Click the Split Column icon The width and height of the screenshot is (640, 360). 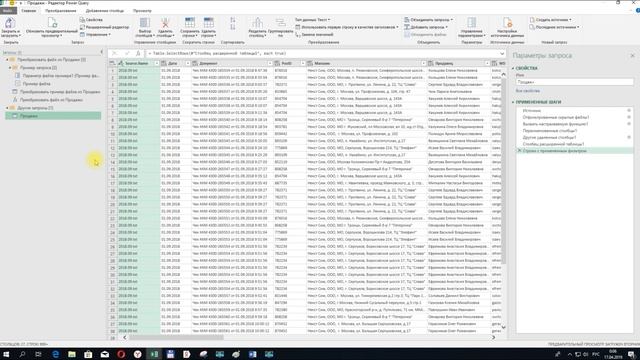[257, 23]
